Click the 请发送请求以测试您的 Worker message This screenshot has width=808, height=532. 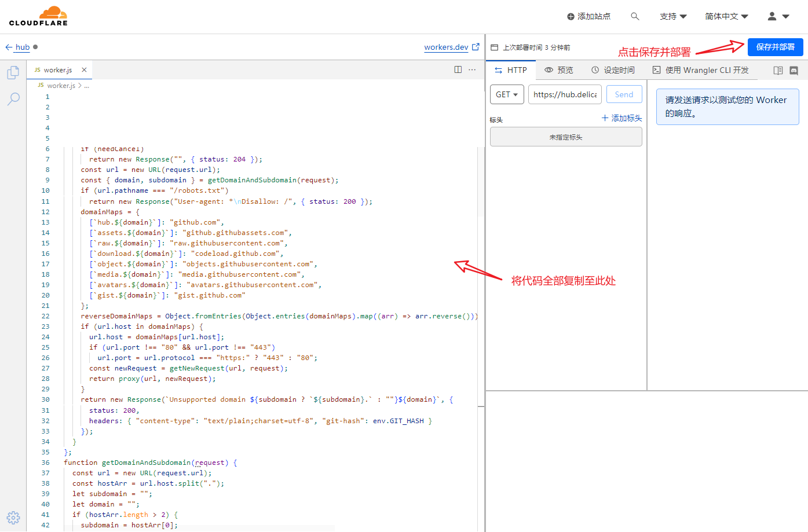point(726,107)
